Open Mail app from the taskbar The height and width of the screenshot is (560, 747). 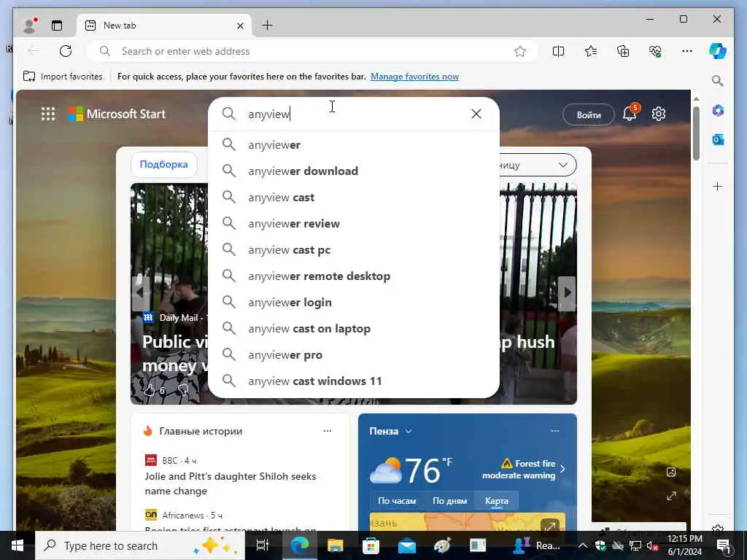407,545
